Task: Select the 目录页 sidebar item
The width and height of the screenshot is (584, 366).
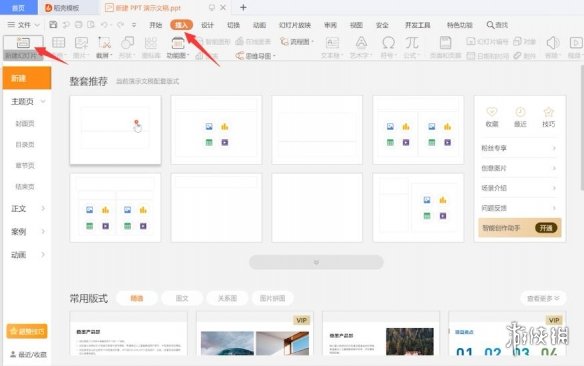Action: point(25,144)
